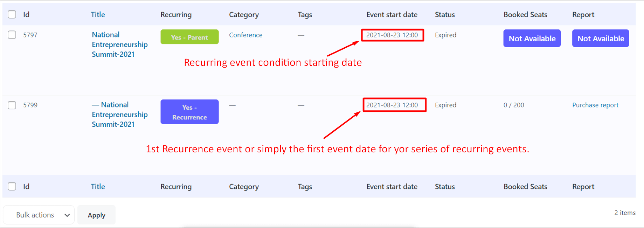
Task: Click Not Available under Report column
Action: click(x=600, y=38)
